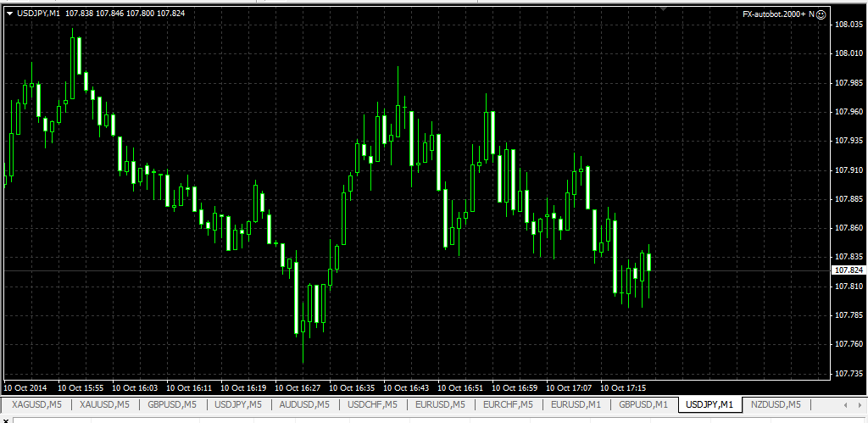Click the USDJPY,M1 OHLC quote text
Screen dimensions: 868x423
pos(101,14)
